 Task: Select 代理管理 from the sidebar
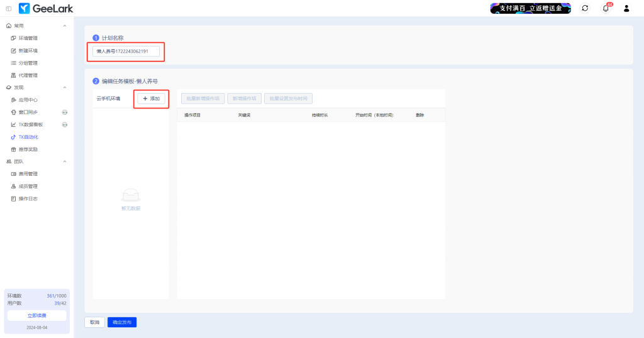point(28,75)
